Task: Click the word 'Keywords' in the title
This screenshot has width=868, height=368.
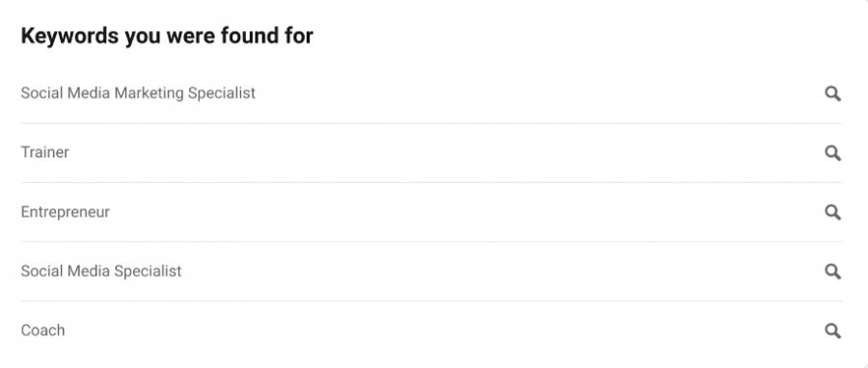Action: point(69,37)
